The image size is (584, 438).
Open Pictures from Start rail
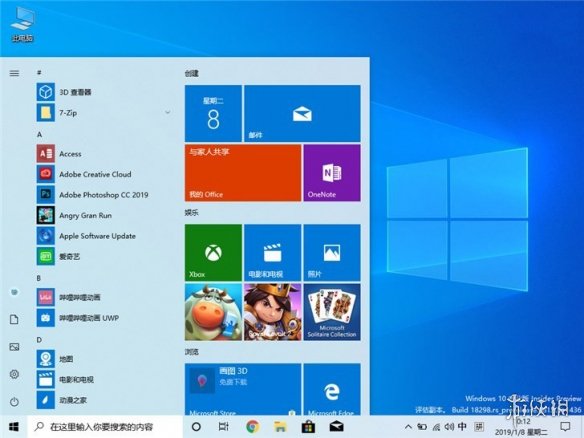(x=14, y=347)
